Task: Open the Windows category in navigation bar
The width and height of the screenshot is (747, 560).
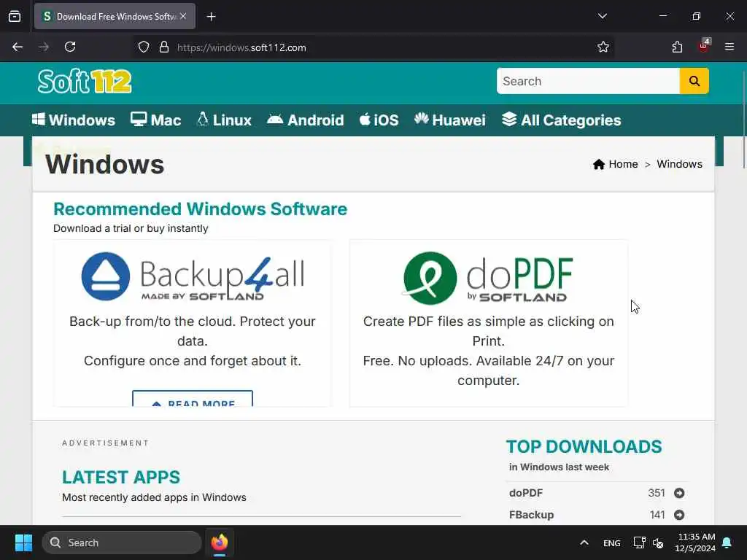Action: [74, 120]
